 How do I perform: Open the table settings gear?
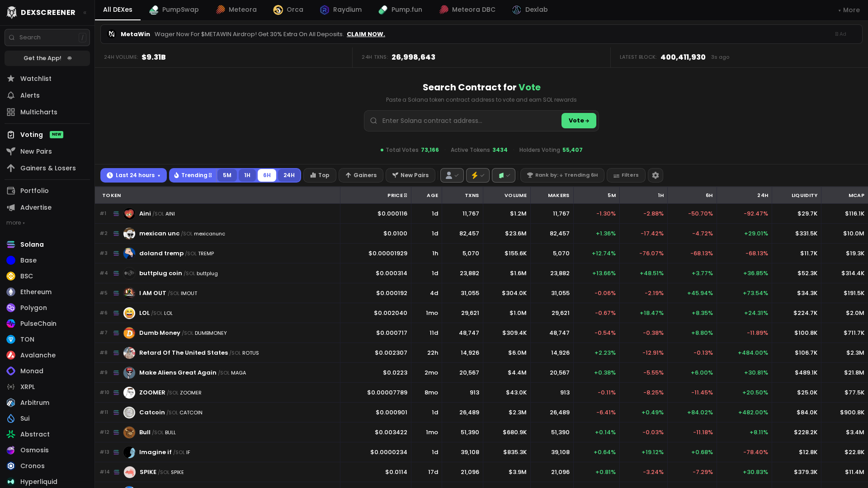(656, 175)
